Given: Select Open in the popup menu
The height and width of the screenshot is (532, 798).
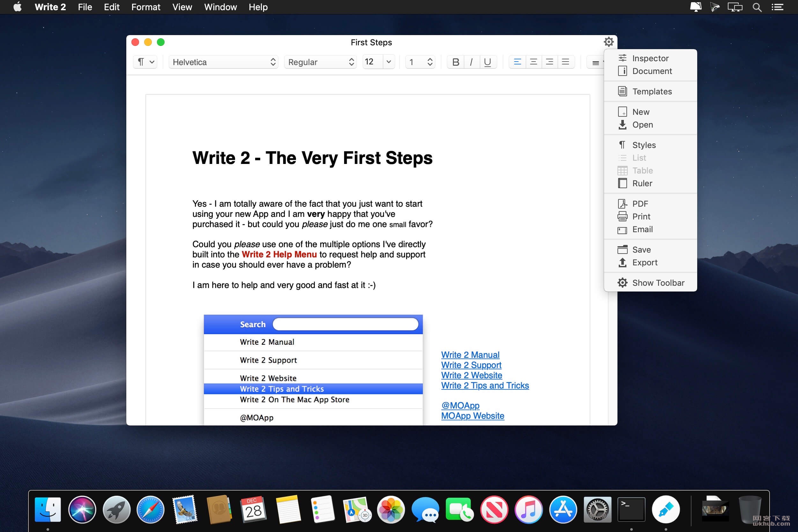Looking at the screenshot, I should coord(650,125).
